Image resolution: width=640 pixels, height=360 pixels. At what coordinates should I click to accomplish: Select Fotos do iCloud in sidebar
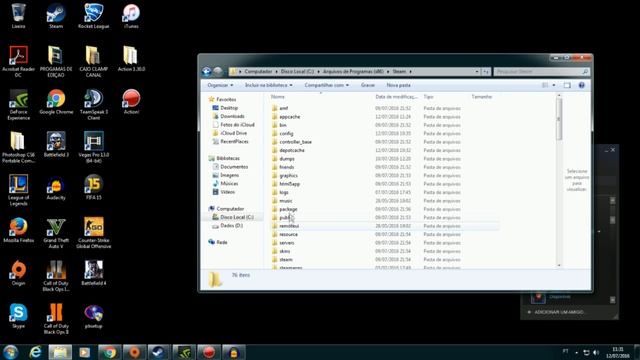[x=237, y=124]
